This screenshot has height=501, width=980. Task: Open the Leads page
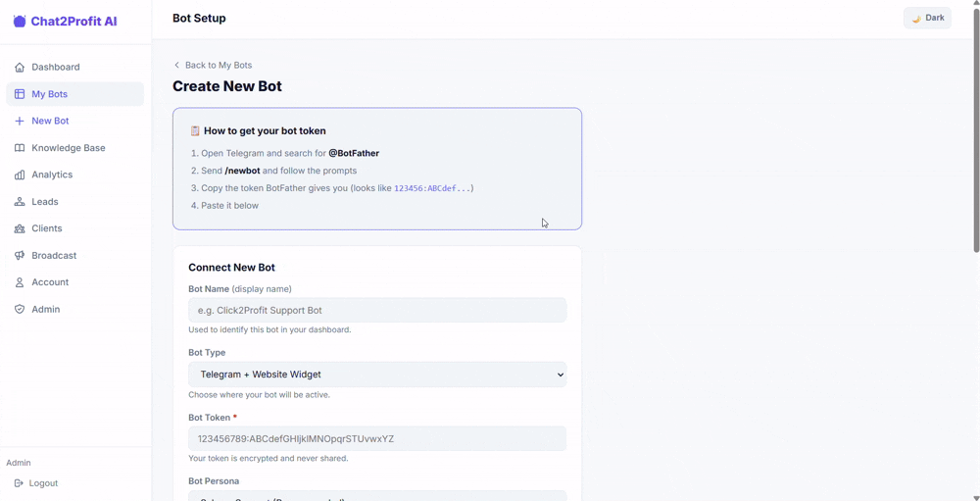point(75,201)
